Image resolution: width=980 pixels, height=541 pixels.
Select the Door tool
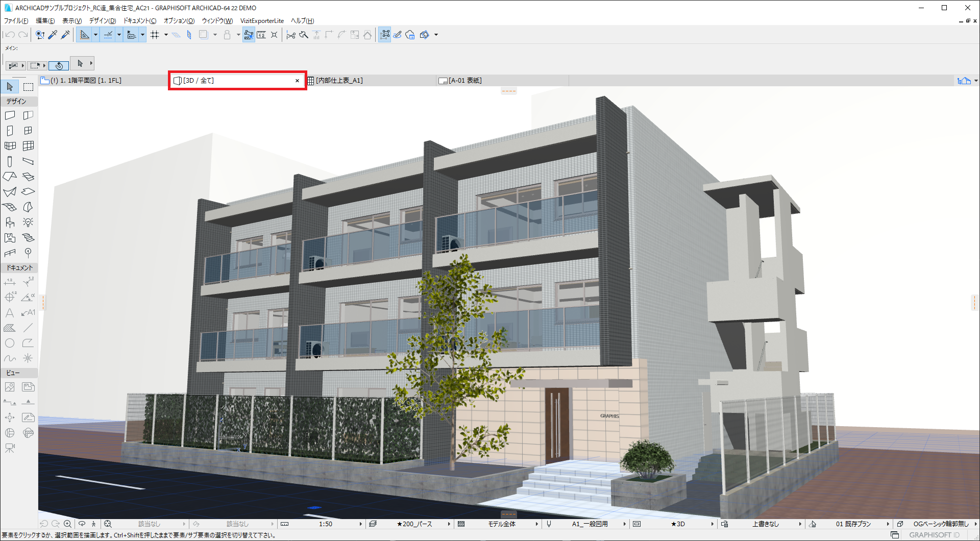click(10, 131)
